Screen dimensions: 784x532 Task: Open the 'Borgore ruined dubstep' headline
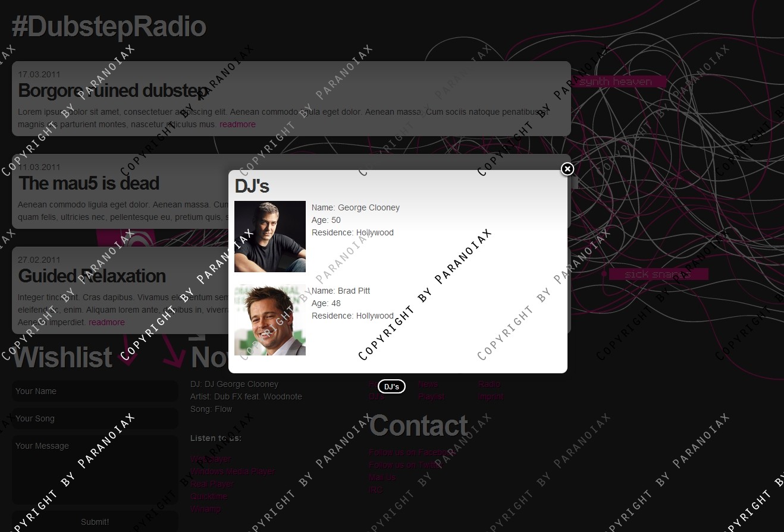[113, 90]
